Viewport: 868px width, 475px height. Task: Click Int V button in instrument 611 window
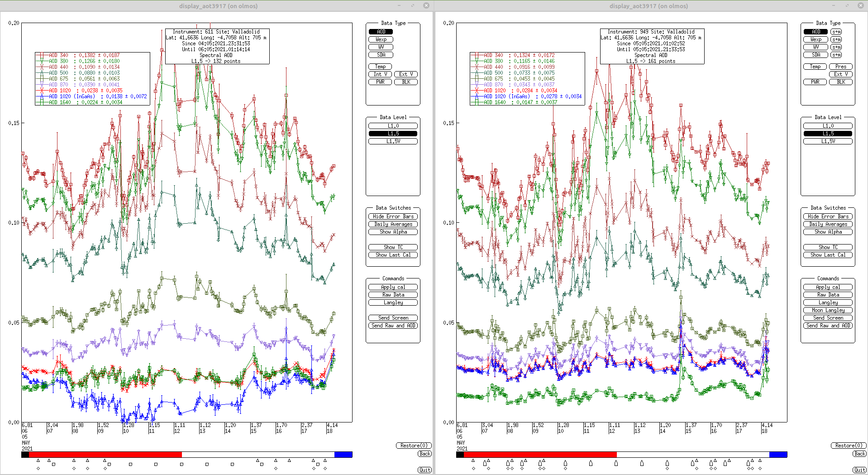point(380,74)
